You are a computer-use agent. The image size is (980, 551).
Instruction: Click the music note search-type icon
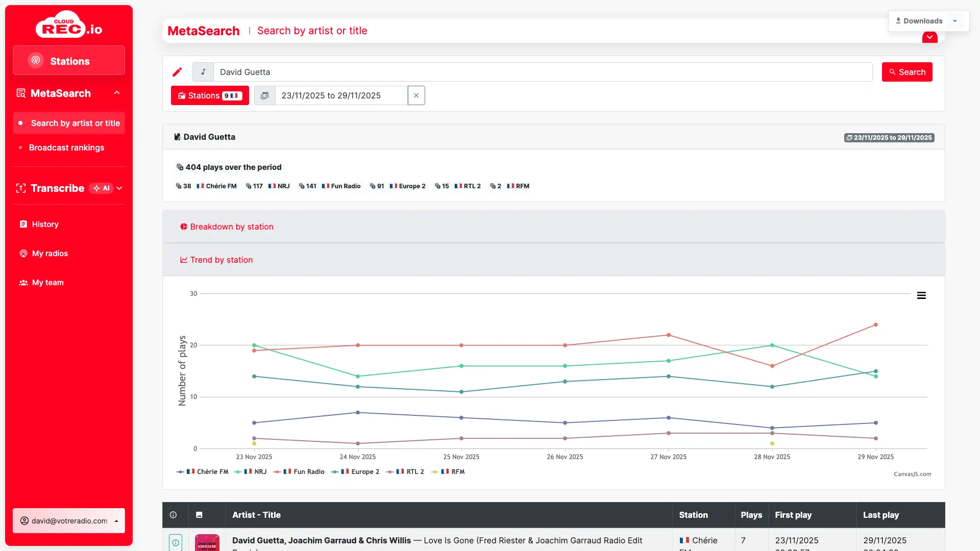point(203,72)
